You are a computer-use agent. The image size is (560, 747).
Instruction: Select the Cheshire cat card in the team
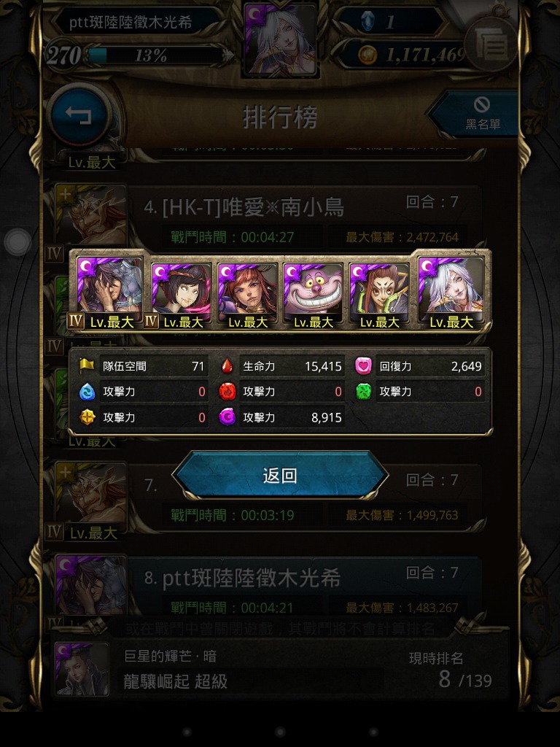pyautogui.click(x=313, y=295)
